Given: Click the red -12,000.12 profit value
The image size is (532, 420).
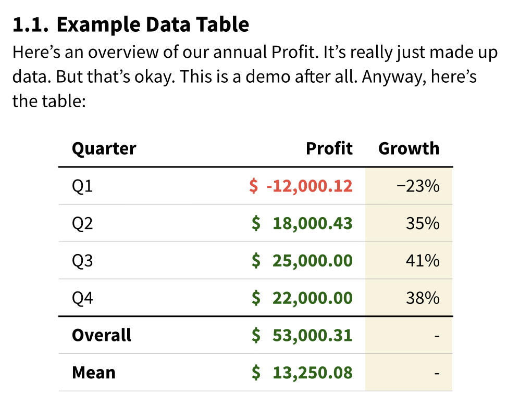Looking at the screenshot, I should point(308,186).
